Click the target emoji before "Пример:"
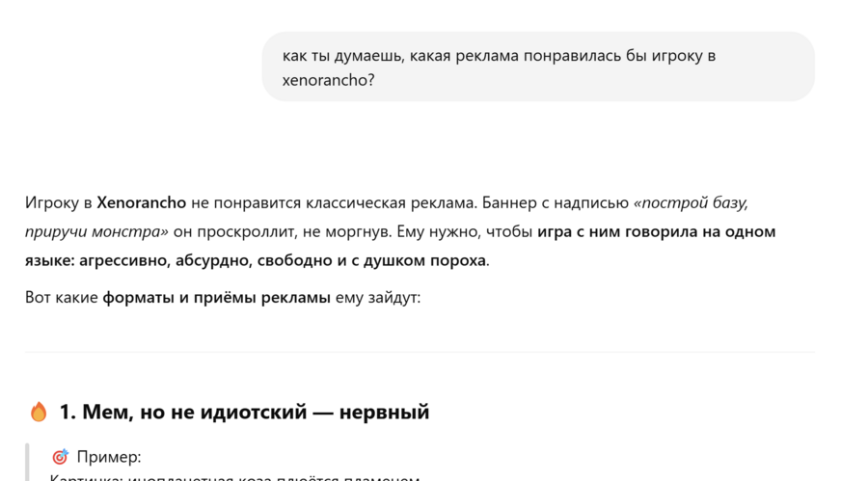Screen dimensions: 868x481 point(60,457)
